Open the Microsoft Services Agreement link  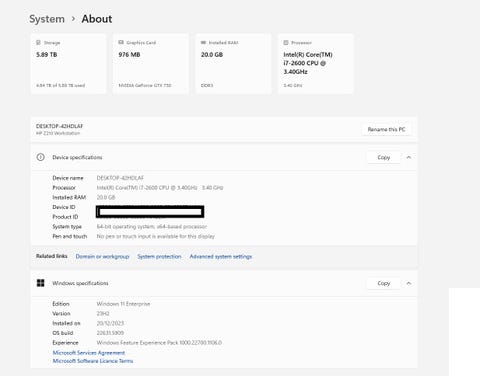click(x=89, y=353)
